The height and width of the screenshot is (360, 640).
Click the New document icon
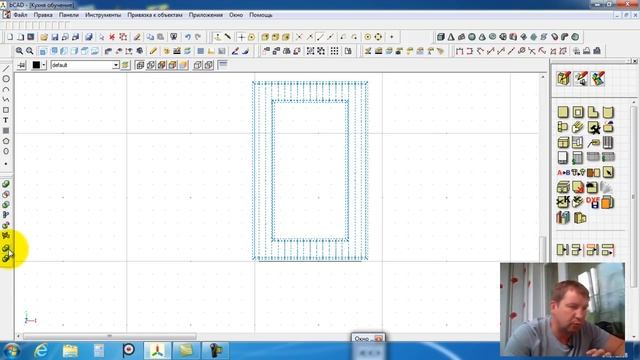click(x=10, y=37)
